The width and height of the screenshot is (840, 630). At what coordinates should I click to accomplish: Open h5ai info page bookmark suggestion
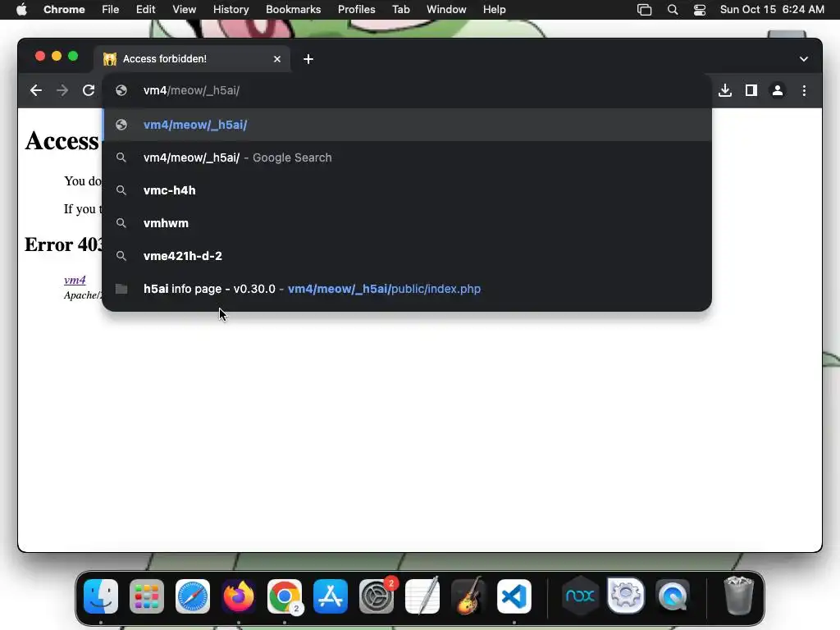pyautogui.click(x=407, y=289)
